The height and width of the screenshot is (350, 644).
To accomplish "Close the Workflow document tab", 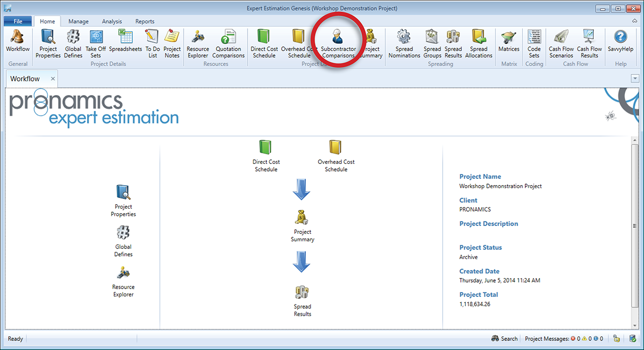I will [53, 79].
